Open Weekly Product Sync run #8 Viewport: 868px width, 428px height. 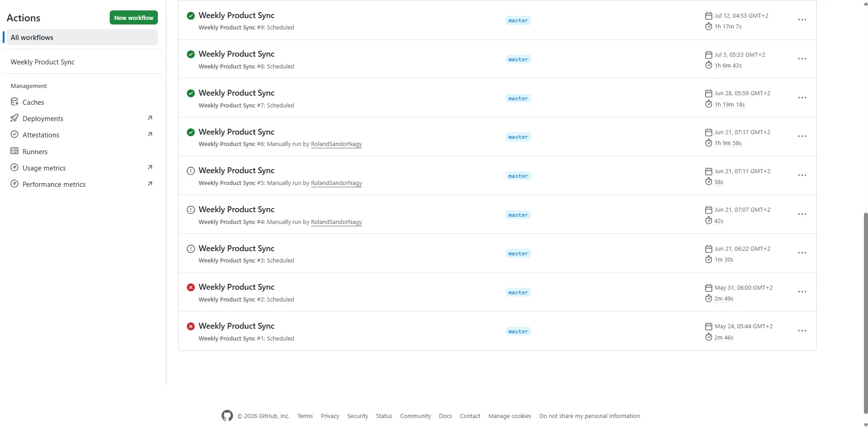[236, 54]
